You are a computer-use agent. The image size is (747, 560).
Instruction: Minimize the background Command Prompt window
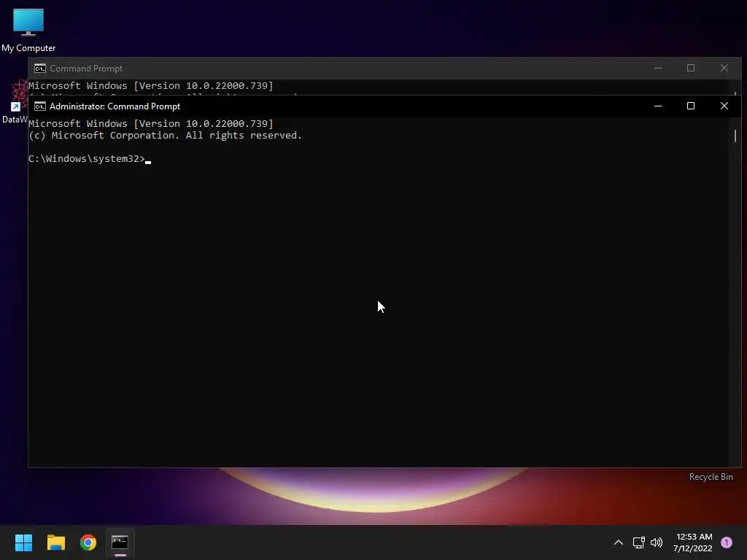[x=658, y=69]
